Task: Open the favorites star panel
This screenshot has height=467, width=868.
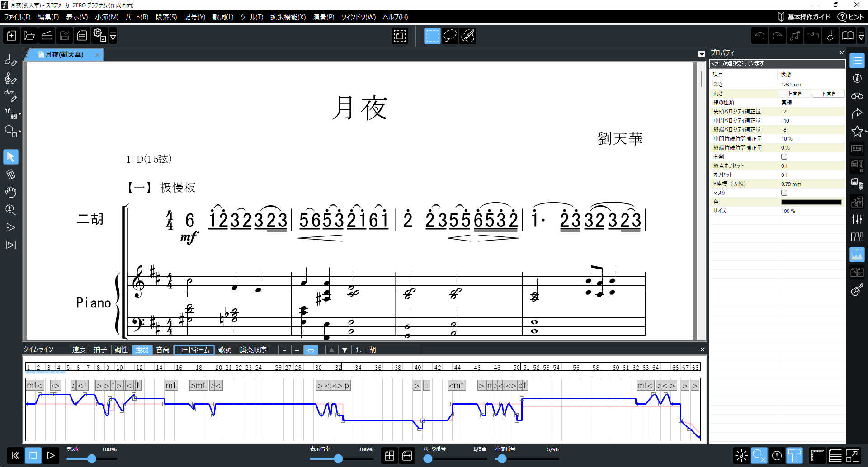Action: click(857, 131)
